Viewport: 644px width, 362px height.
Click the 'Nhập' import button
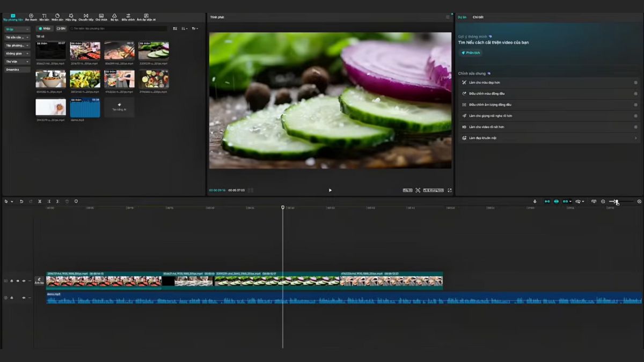click(45, 28)
